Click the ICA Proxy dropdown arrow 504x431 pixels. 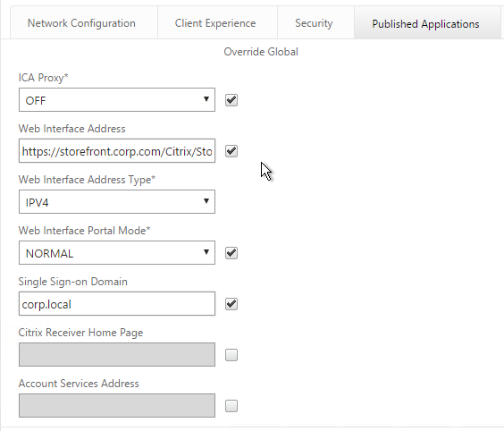coord(206,99)
